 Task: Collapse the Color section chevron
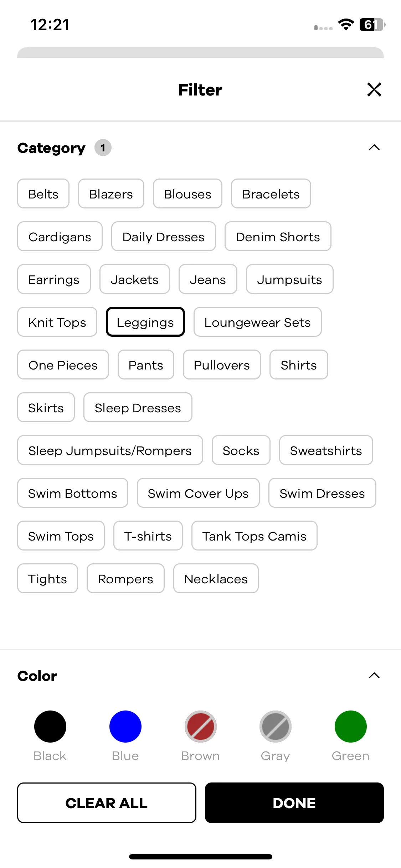(x=374, y=676)
